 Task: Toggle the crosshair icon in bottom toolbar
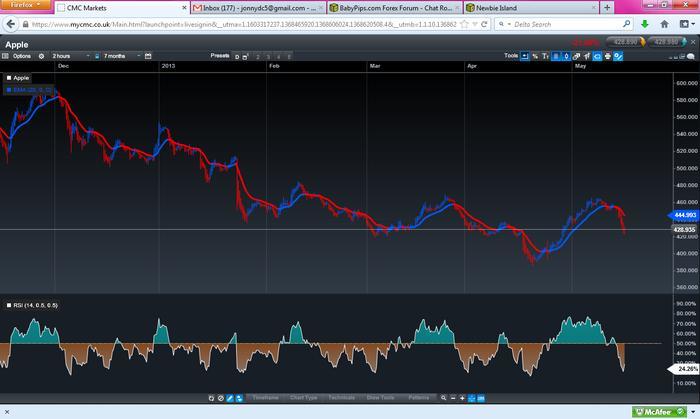(471, 398)
